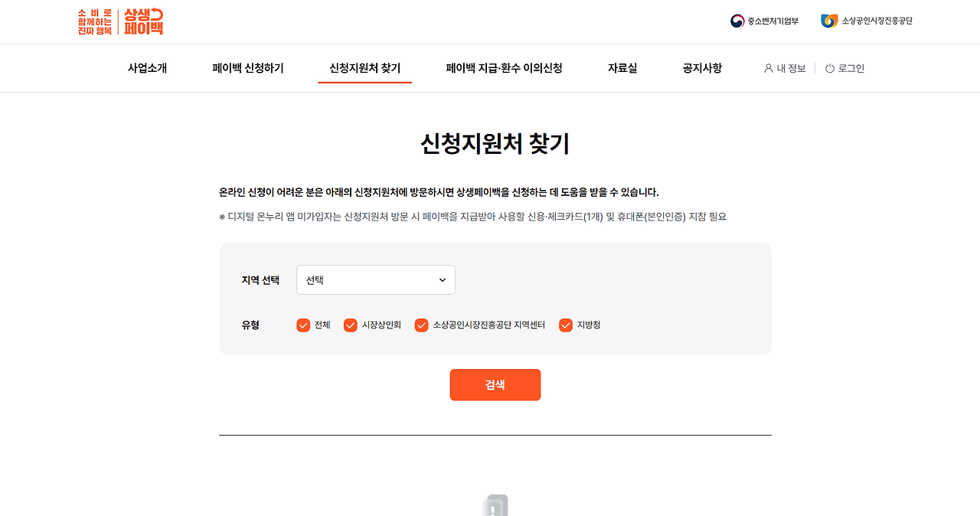
Task: Open the 공지사항 menu
Action: (x=702, y=68)
